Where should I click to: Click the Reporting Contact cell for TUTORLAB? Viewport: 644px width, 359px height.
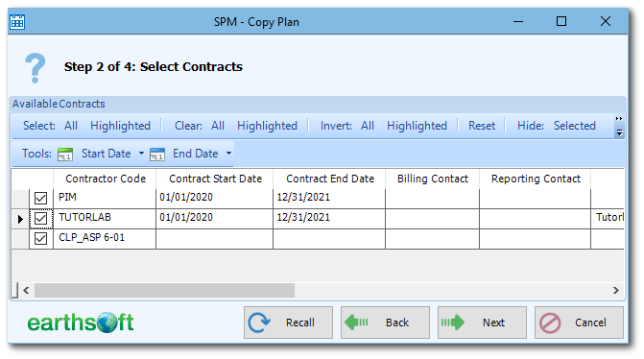(535, 219)
